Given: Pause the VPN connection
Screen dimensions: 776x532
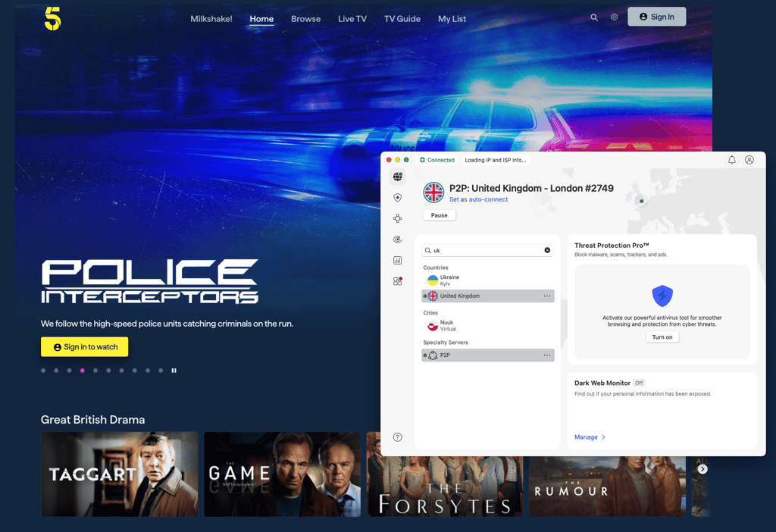Looking at the screenshot, I should tap(439, 215).
